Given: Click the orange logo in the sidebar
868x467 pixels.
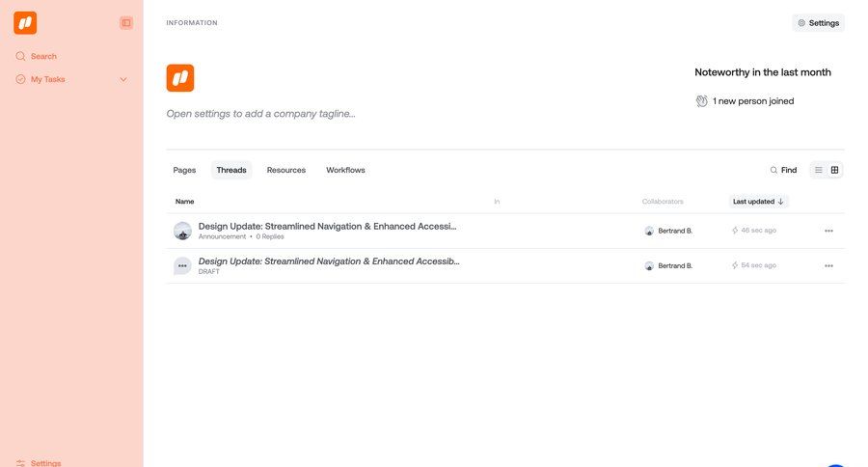Looking at the screenshot, I should tap(25, 23).
